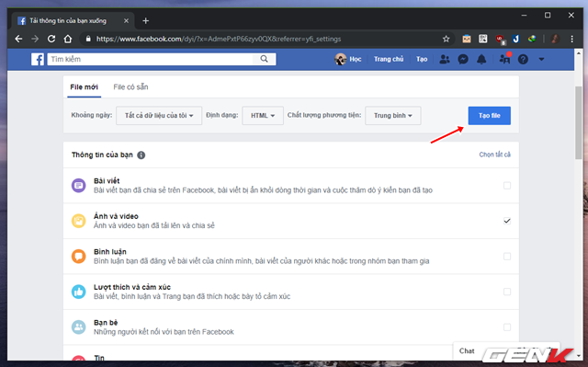Click the Bạn bè icon
The width and height of the screenshot is (588, 367).
pyautogui.click(x=78, y=327)
